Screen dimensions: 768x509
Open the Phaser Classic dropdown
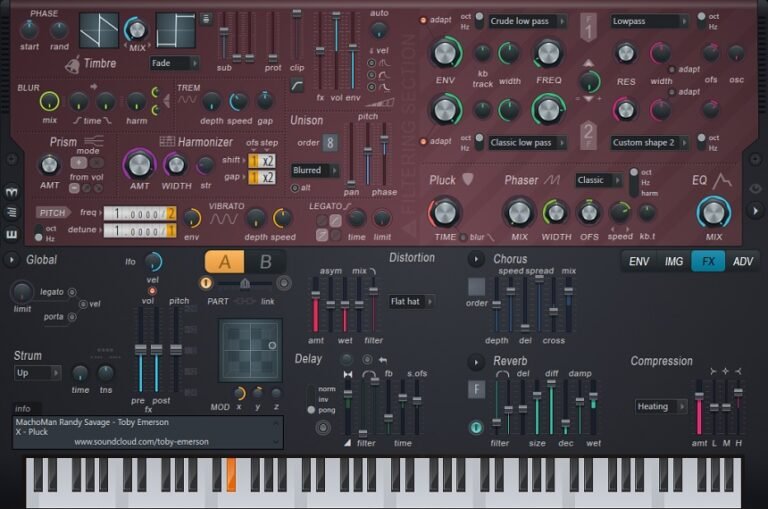[x=599, y=180]
